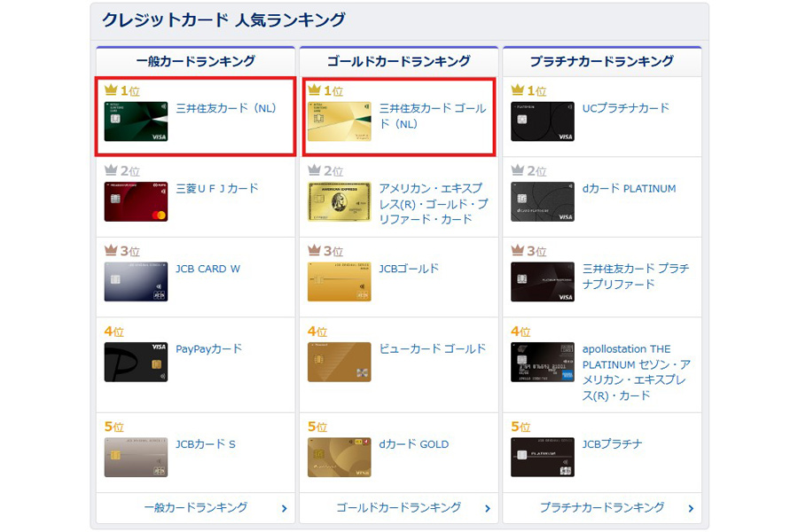Go to the bottom ゴールドカードランキング link
The image size is (798, 532).
tap(399, 507)
